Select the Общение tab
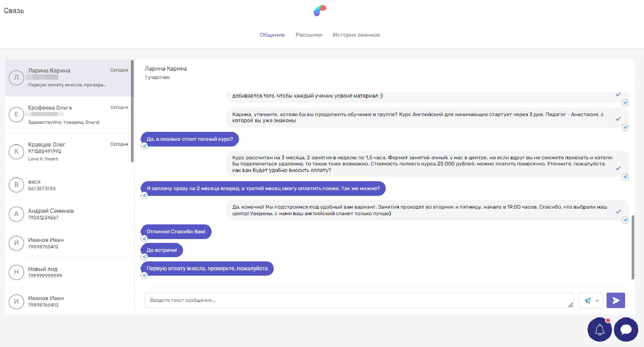This screenshot has height=347, width=644. point(272,35)
